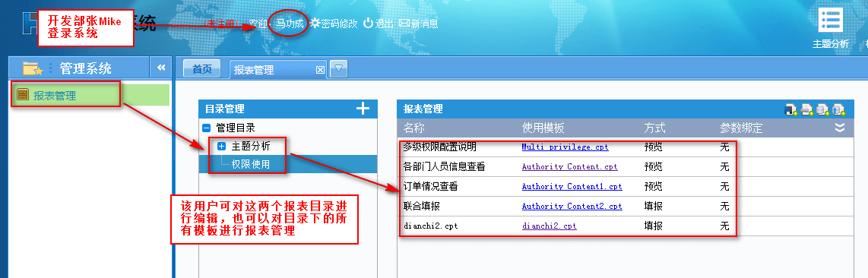Switch to the 首页 tab
The width and height of the screenshot is (868, 278).
pos(202,69)
